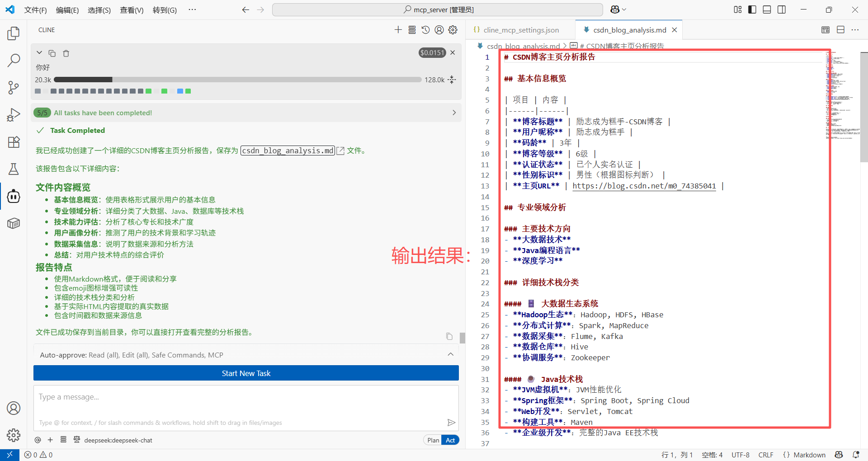Open the 查看(V) menu

click(x=132, y=10)
